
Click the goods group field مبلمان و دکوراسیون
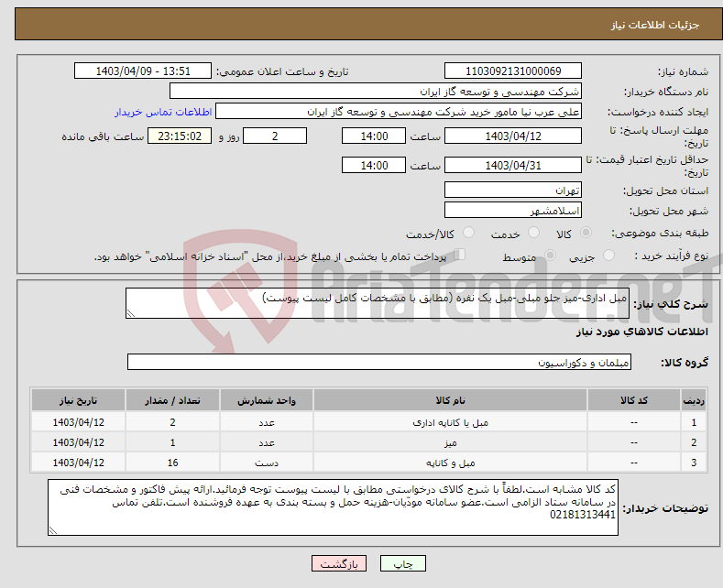379,362
